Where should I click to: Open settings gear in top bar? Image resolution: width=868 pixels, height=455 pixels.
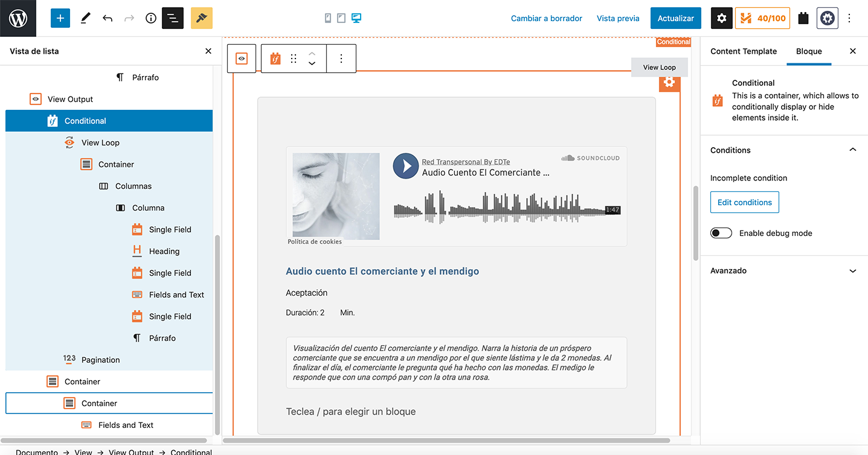721,18
